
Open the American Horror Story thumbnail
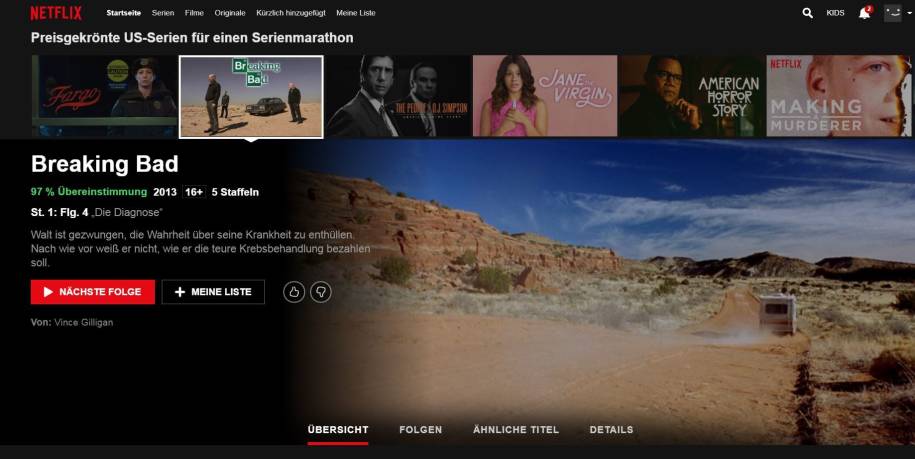coord(692,96)
